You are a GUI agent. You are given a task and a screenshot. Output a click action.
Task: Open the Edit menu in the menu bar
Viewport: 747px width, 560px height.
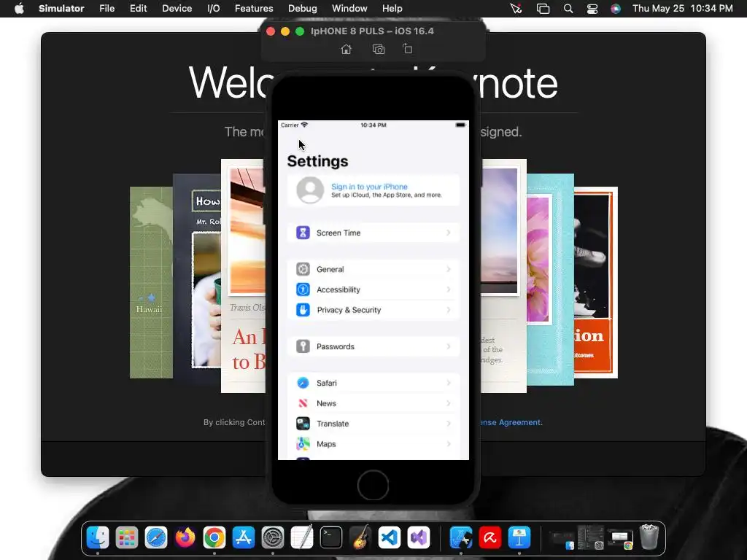138,9
